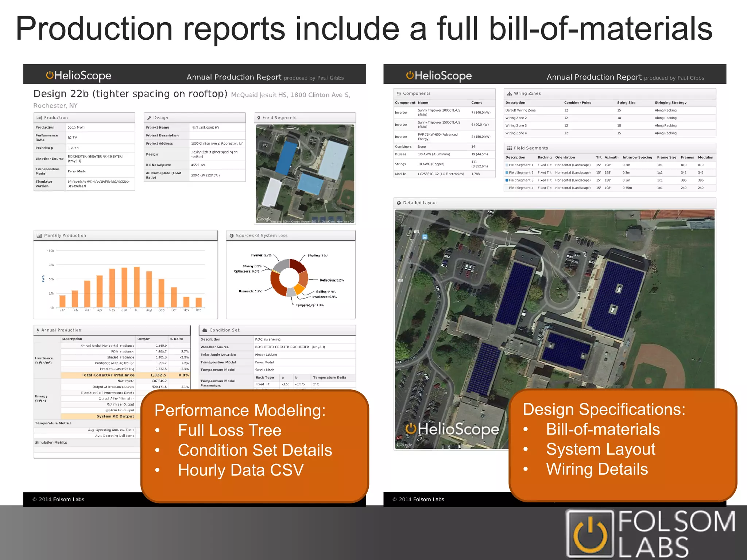Click the 'LG255S1C-G2 (LG Electronics)' module entry
The height and width of the screenshot is (560, 747).
[x=441, y=174]
